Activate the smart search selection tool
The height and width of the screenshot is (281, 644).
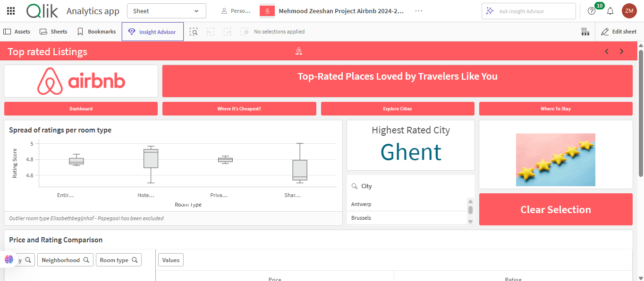coord(194,32)
